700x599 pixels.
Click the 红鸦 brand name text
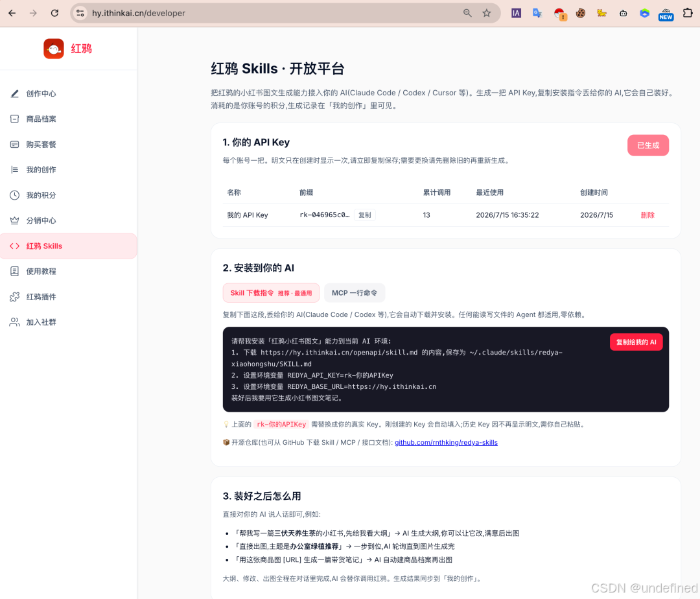(x=81, y=49)
